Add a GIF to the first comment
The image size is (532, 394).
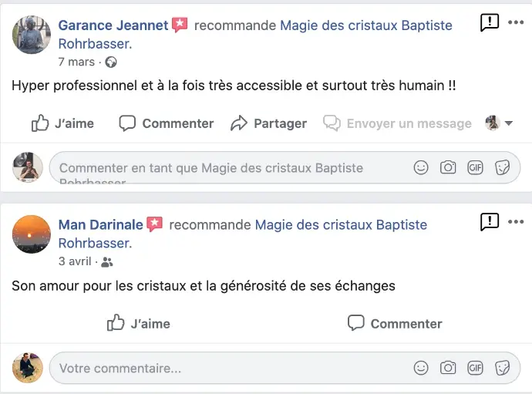point(475,167)
